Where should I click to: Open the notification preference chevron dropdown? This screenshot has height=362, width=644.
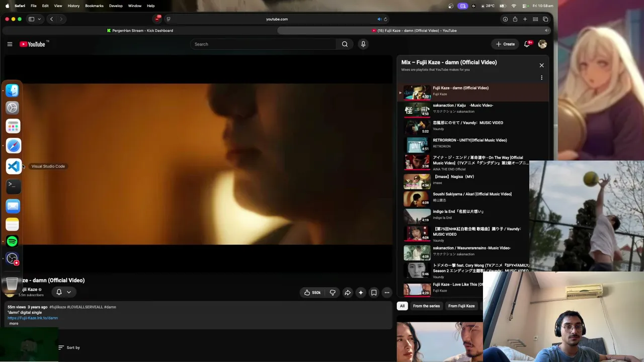(x=69, y=292)
